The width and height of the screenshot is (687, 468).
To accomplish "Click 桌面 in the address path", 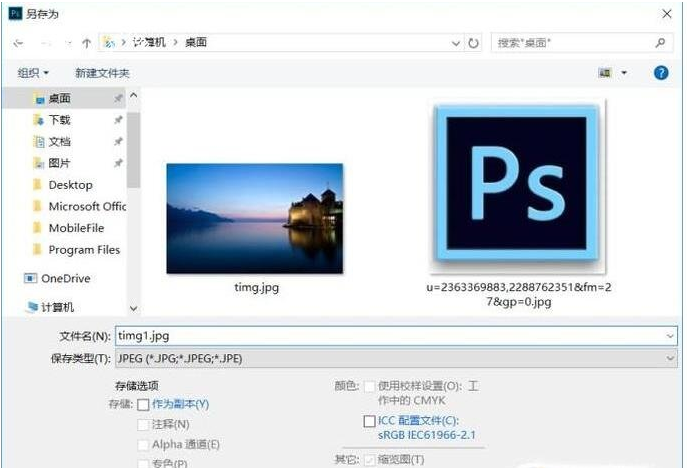I will (x=195, y=43).
